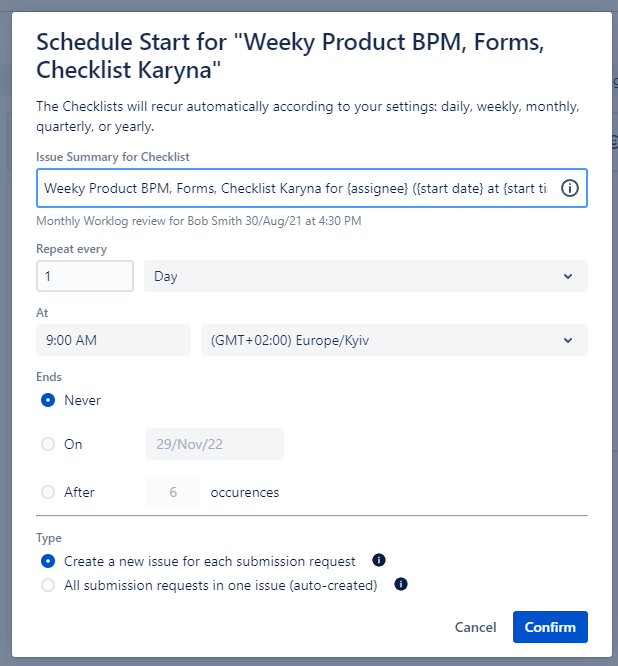Viewport: 618px width, 666px height.
Task: Click the dialog title heading text
Action: click(x=291, y=56)
